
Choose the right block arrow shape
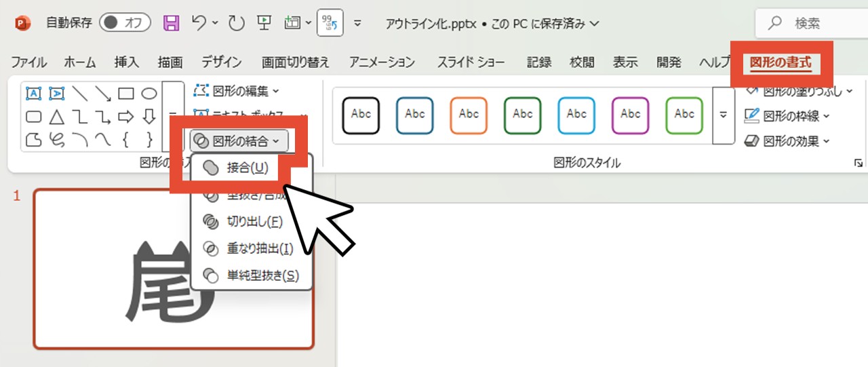(x=126, y=117)
